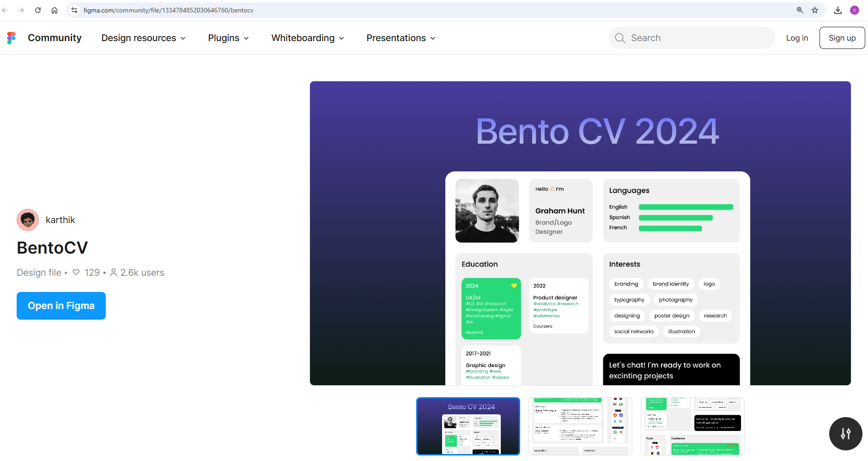Click karthik's profile avatar
This screenshot has width=868, height=461.
point(28,220)
